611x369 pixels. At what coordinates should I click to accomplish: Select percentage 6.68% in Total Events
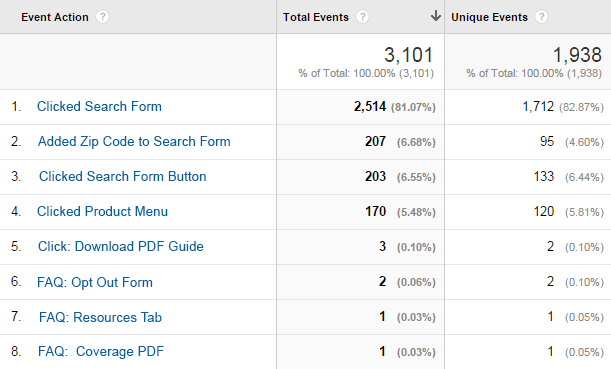416,142
